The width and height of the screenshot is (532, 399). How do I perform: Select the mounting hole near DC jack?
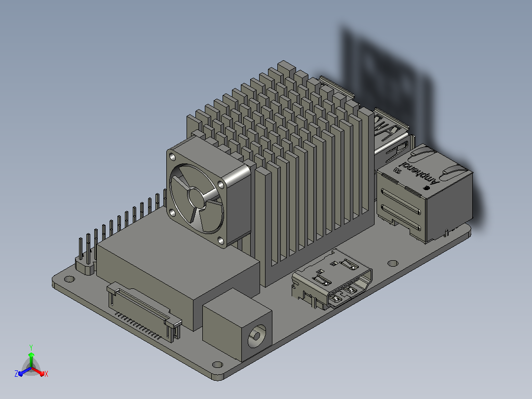pyautogui.click(x=218, y=365)
